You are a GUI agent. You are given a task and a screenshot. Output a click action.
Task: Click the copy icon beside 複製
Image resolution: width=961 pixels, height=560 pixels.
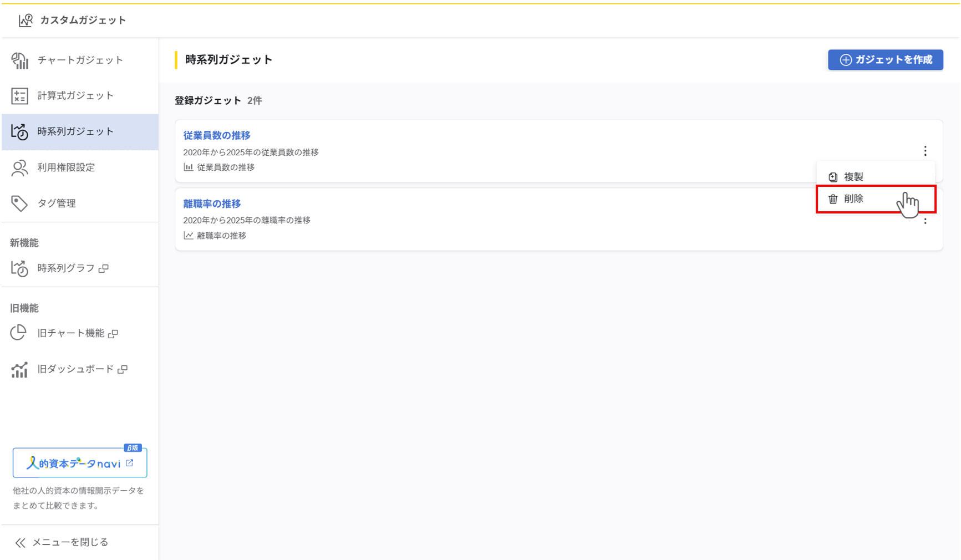click(833, 177)
